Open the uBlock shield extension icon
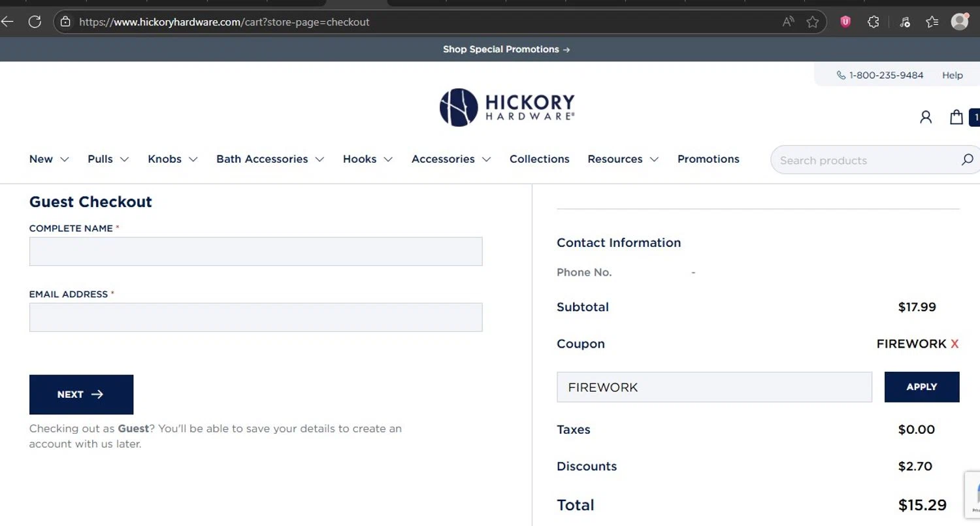Screen dimensions: 980x526 [x=845, y=22]
